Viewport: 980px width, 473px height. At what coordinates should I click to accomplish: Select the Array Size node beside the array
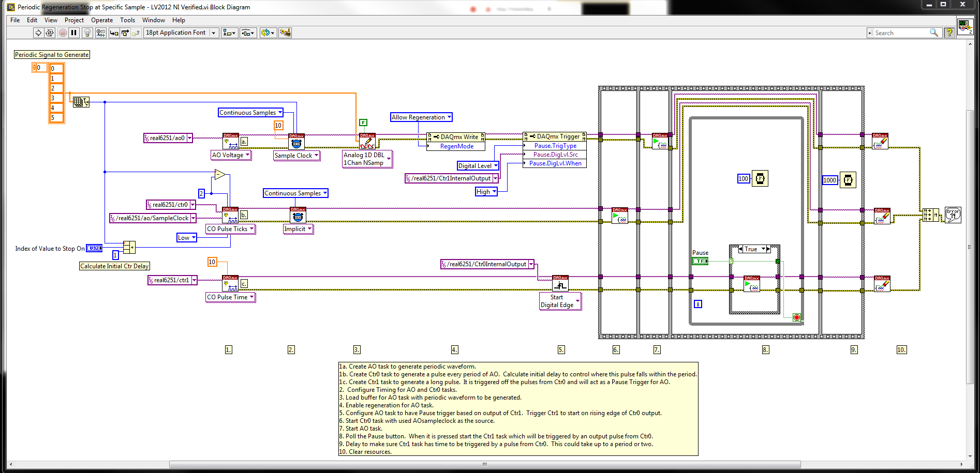[x=80, y=102]
